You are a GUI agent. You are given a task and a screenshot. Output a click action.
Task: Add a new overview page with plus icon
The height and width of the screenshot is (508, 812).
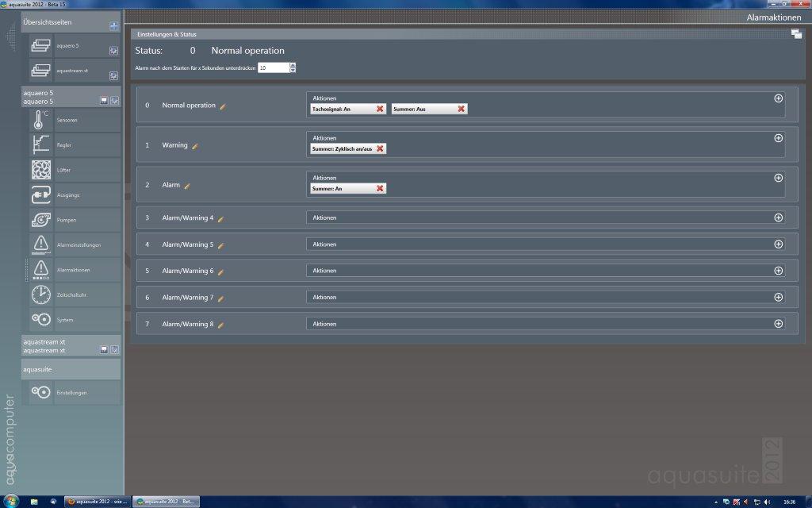click(114, 26)
